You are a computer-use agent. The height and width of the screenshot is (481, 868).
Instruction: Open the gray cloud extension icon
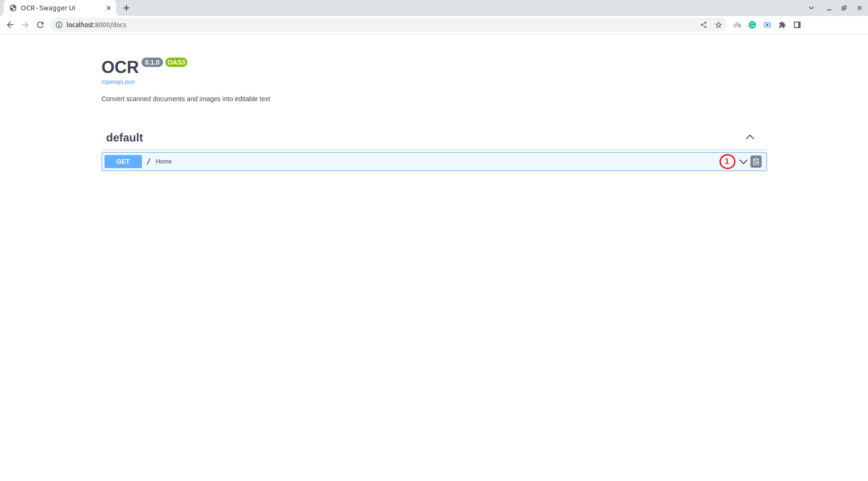tap(737, 25)
